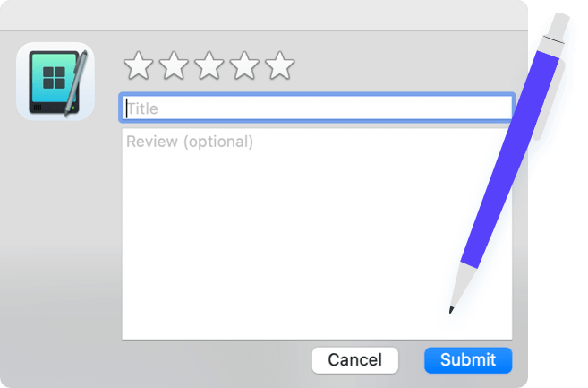The width and height of the screenshot is (588, 388).
Task: Click the dark tip of the pen
Action: tap(451, 310)
